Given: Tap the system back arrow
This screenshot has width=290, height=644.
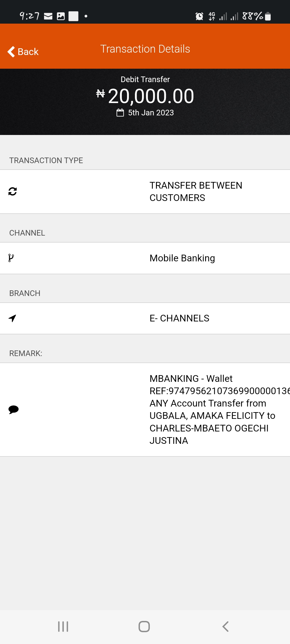Looking at the screenshot, I should [226, 627].
